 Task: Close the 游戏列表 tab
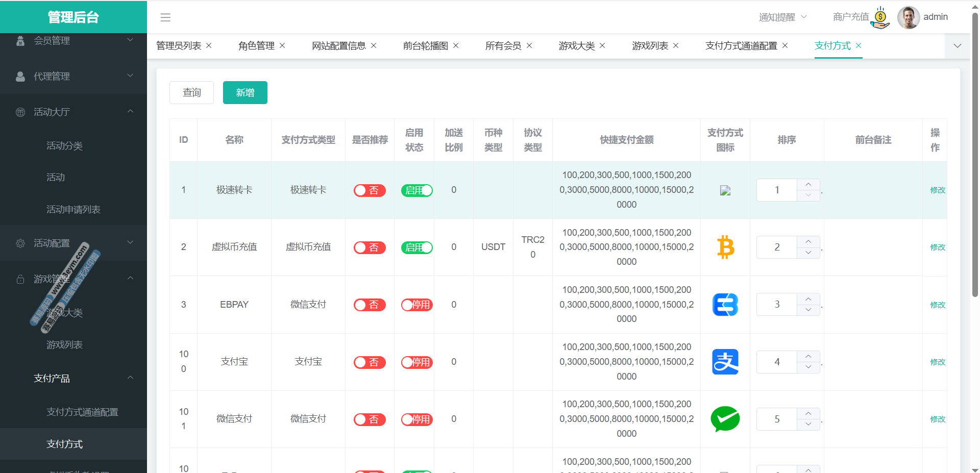(676, 46)
